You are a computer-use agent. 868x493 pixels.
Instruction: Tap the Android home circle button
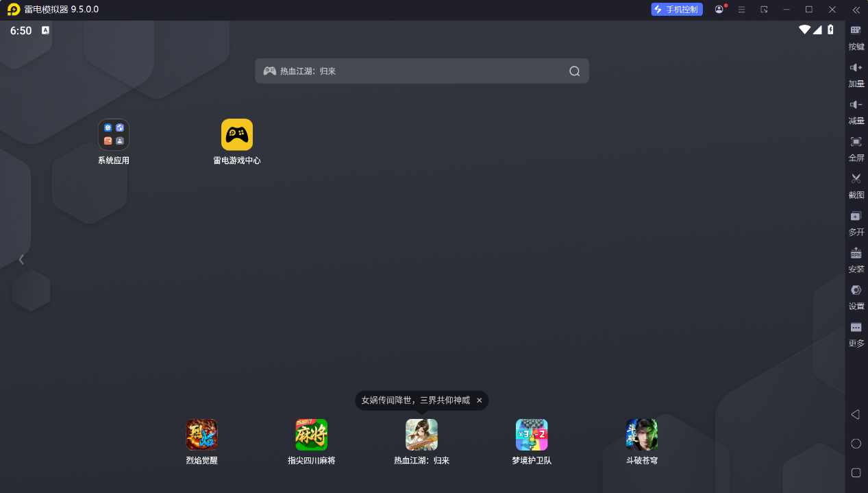coord(856,444)
